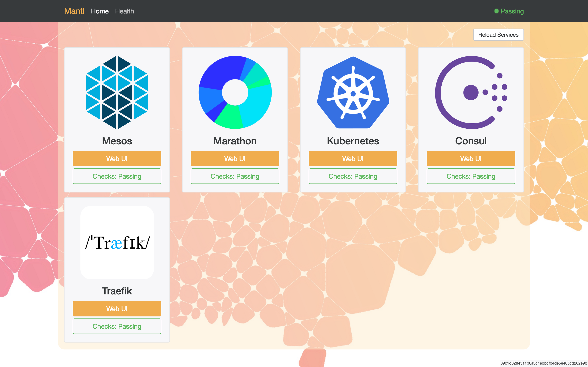Go to the Home nav item
The width and height of the screenshot is (588, 367).
point(100,11)
